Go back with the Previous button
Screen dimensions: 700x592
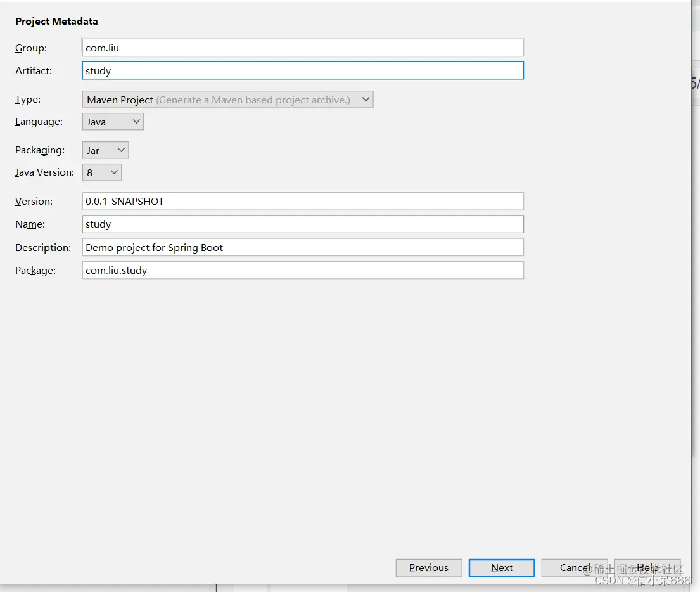(x=429, y=568)
